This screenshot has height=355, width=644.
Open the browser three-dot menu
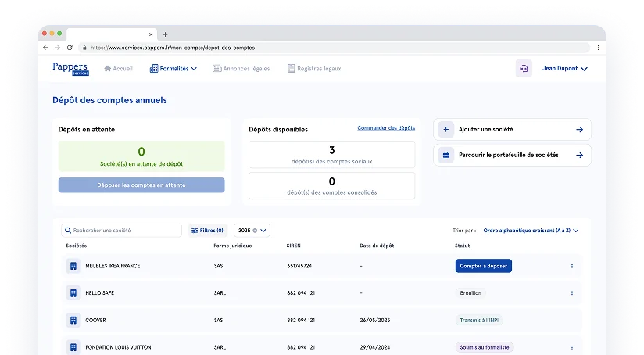click(598, 48)
